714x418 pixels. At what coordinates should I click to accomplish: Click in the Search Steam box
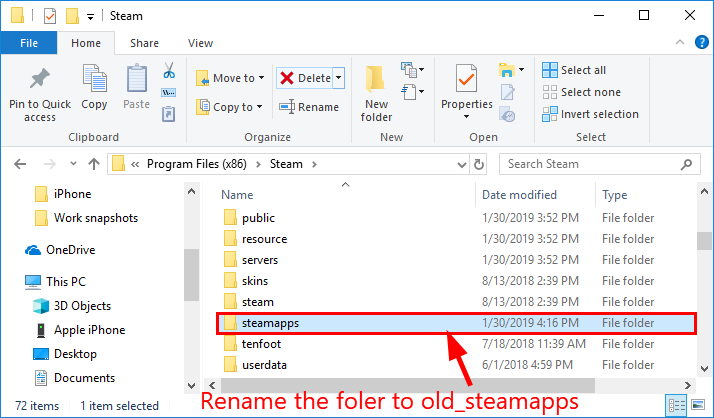pos(600,164)
